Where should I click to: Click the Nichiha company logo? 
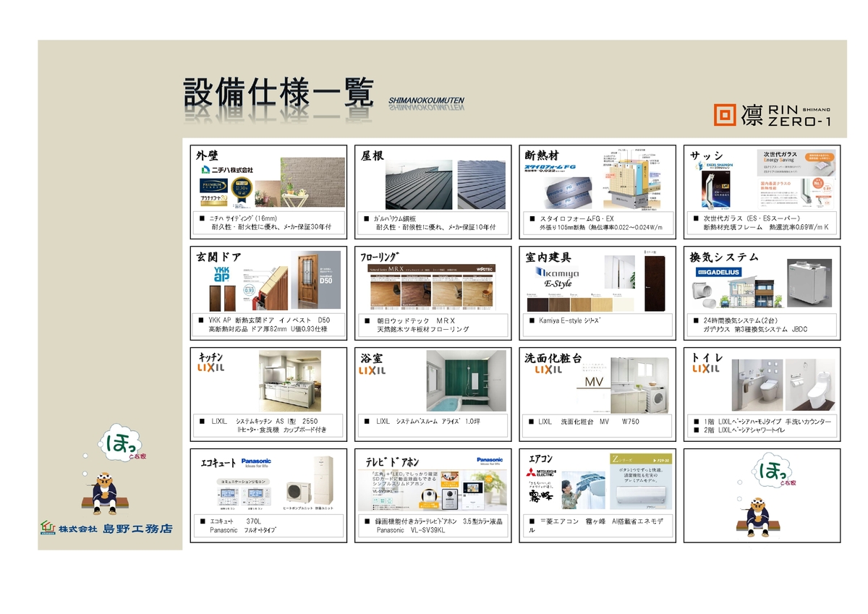point(227,169)
